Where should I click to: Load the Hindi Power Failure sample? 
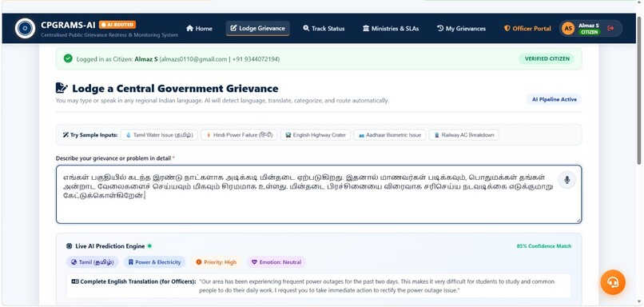tap(239, 135)
